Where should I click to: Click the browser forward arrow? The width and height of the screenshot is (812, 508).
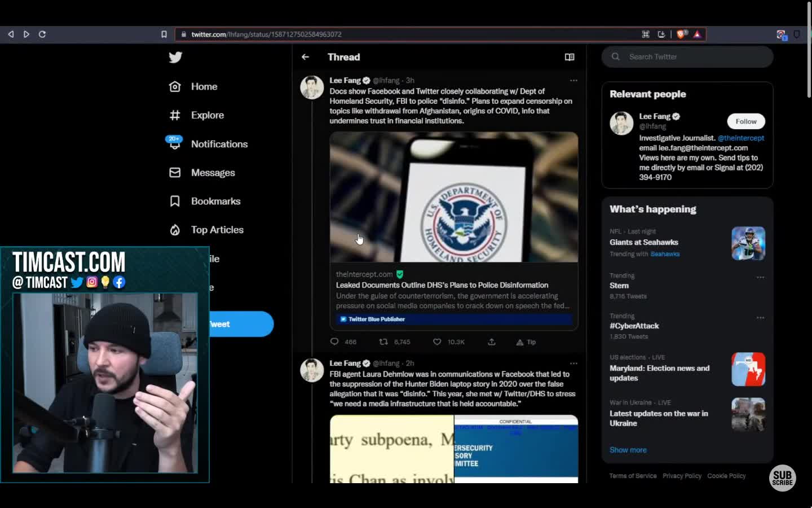point(26,34)
